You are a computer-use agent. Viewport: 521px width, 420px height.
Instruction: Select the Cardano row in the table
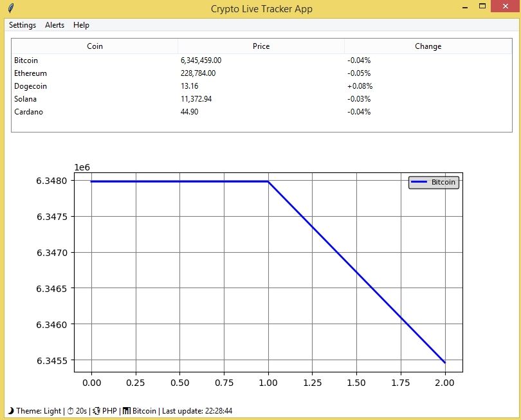click(x=262, y=112)
